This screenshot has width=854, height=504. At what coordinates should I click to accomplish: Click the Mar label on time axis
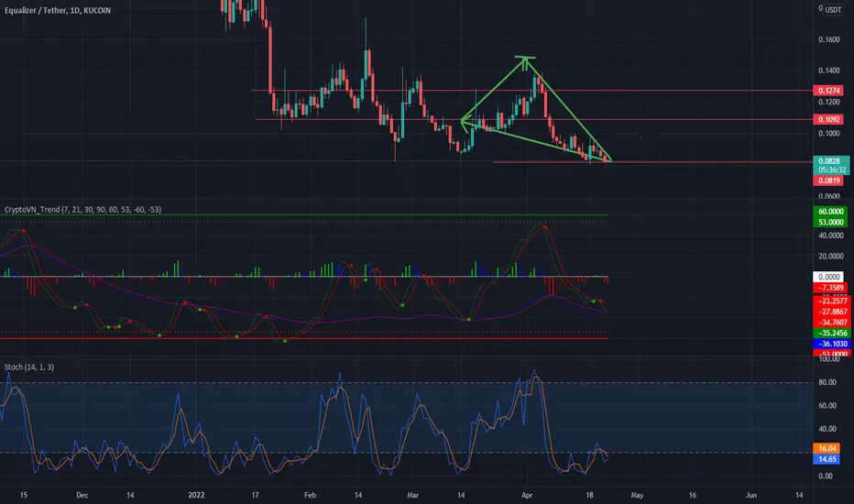click(x=413, y=495)
